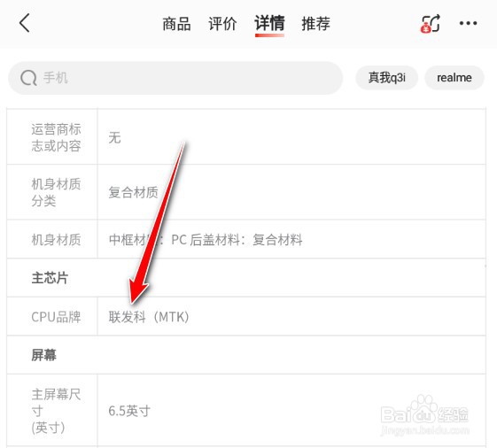Image resolution: width=497 pixels, height=448 pixels.
Task: Tap the search magnifier icon
Action: click(x=28, y=78)
